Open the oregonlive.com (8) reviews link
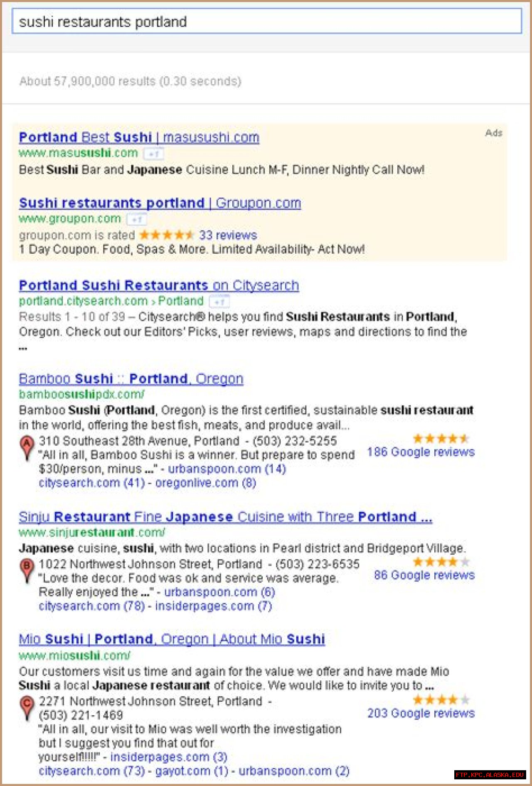 [206, 483]
